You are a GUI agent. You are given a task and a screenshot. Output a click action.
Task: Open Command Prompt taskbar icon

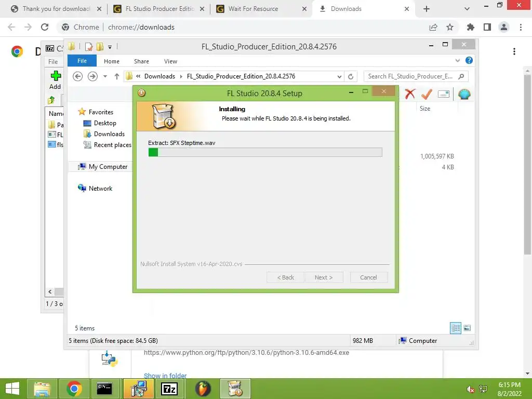click(x=104, y=389)
